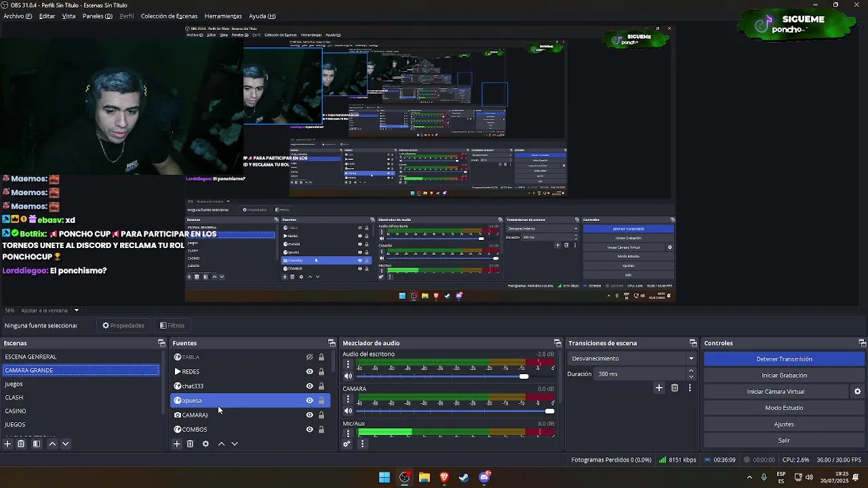
Task: Open Brave browser from taskbar
Action: (444, 477)
